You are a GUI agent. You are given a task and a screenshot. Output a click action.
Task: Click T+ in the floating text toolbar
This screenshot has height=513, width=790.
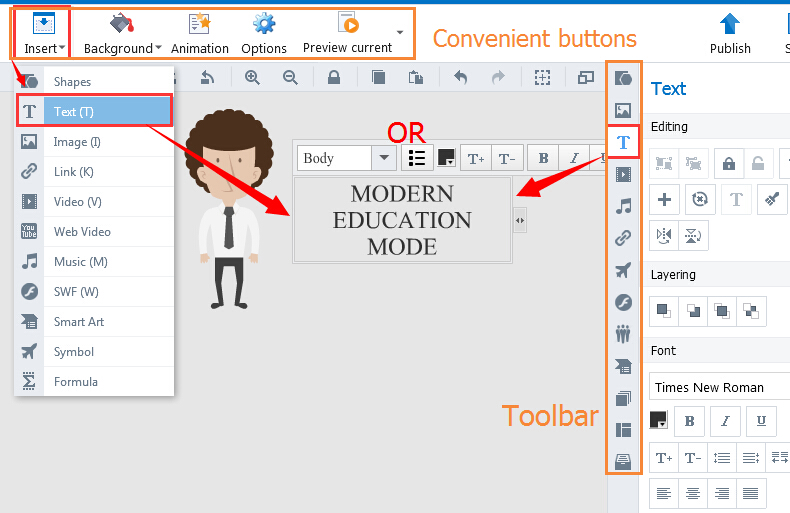(x=476, y=159)
